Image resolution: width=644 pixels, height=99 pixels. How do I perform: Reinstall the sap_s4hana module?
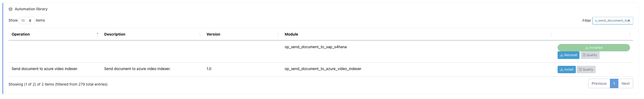(568, 55)
